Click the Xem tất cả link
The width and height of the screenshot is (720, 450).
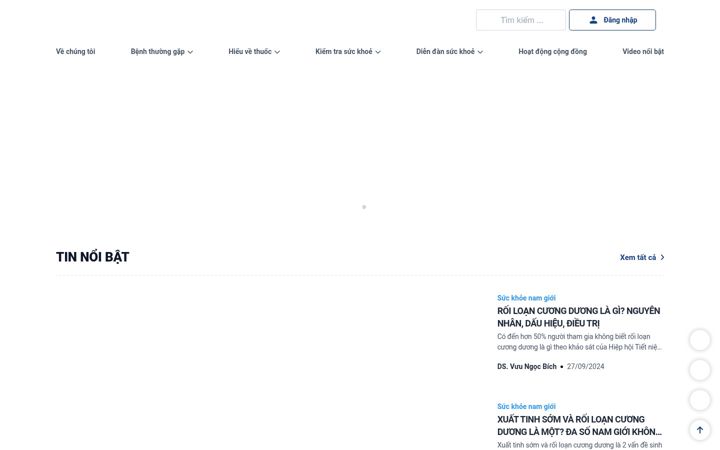642,258
